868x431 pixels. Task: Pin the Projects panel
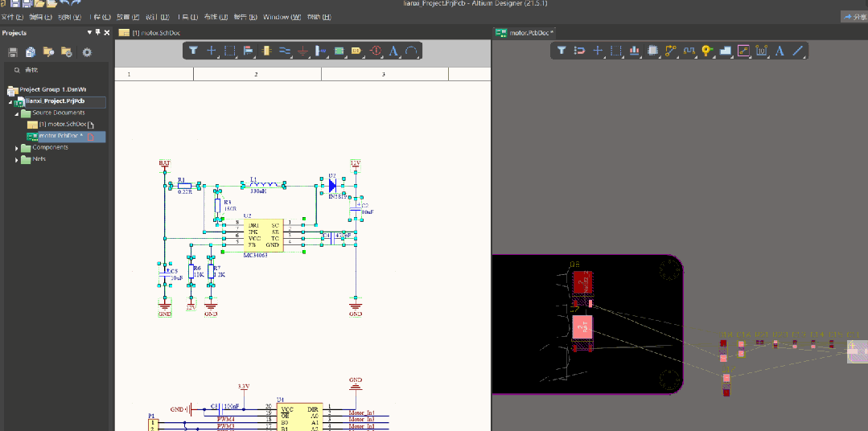[x=98, y=32]
